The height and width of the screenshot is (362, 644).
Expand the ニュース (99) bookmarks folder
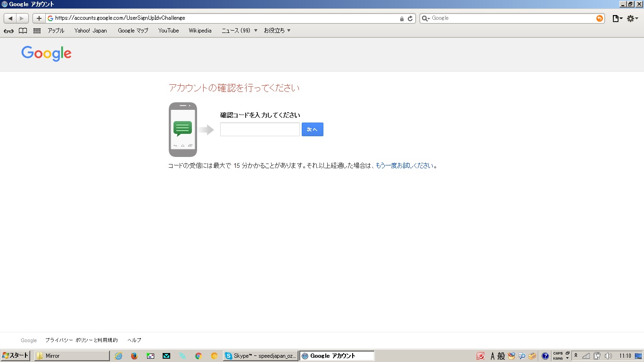click(x=239, y=31)
